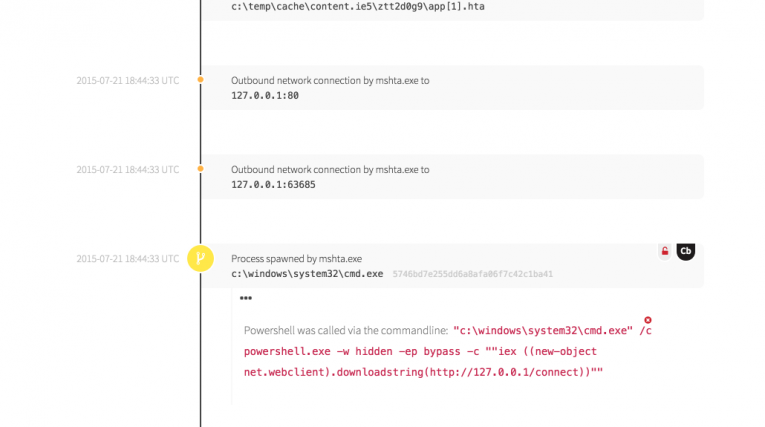This screenshot has height=427, width=765.
Task: Open the c:\windows\system32\cmd.exe process path
Action: [x=307, y=274]
